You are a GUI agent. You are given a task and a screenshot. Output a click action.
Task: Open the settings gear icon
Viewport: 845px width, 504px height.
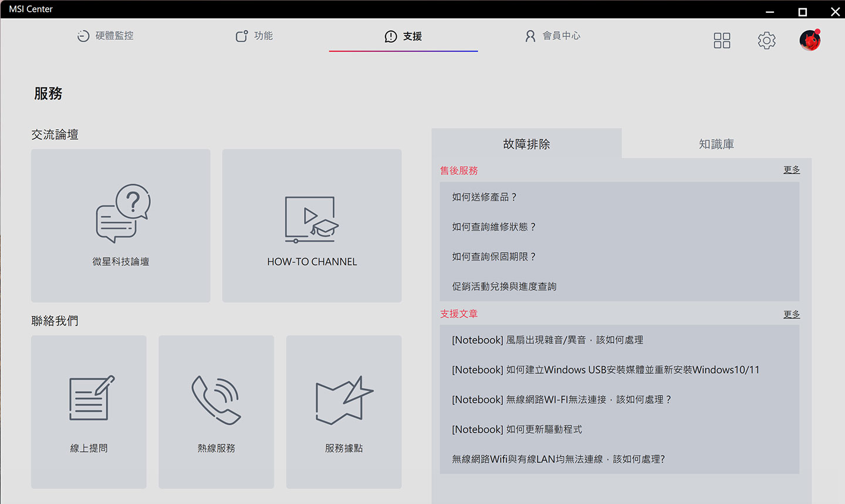[x=766, y=40]
